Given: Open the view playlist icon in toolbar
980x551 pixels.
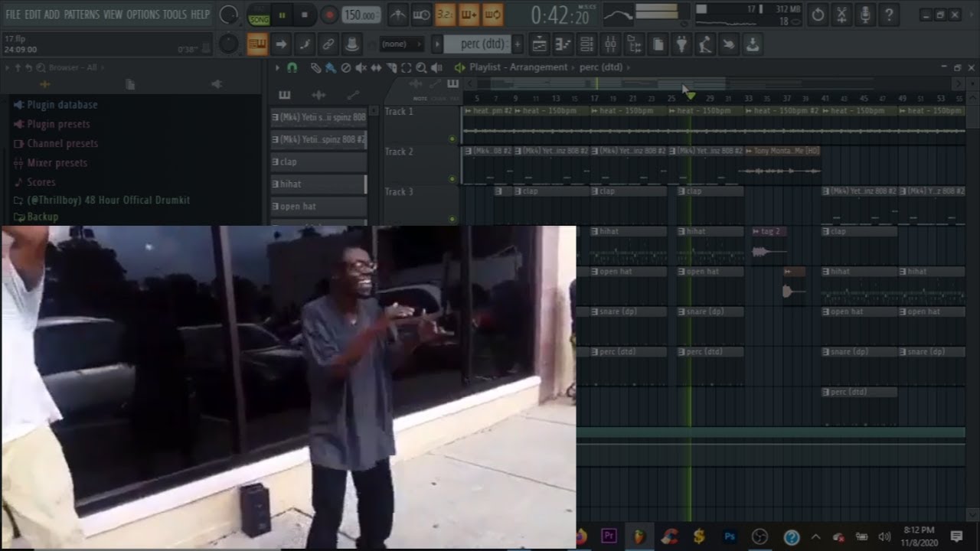Looking at the screenshot, I should point(539,44).
